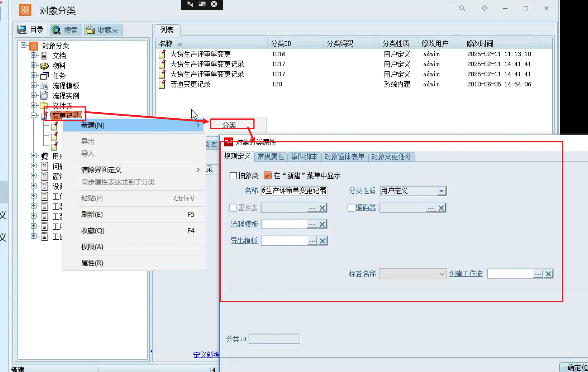Click the 流程模板 link in the dialog
Image resolution: width=588 pixels, height=372 pixels.
(244, 224)
